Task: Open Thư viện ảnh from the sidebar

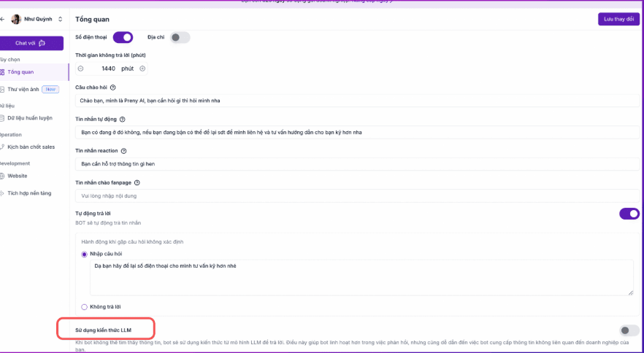Action: pyautogui.click(x=24, y=89)
